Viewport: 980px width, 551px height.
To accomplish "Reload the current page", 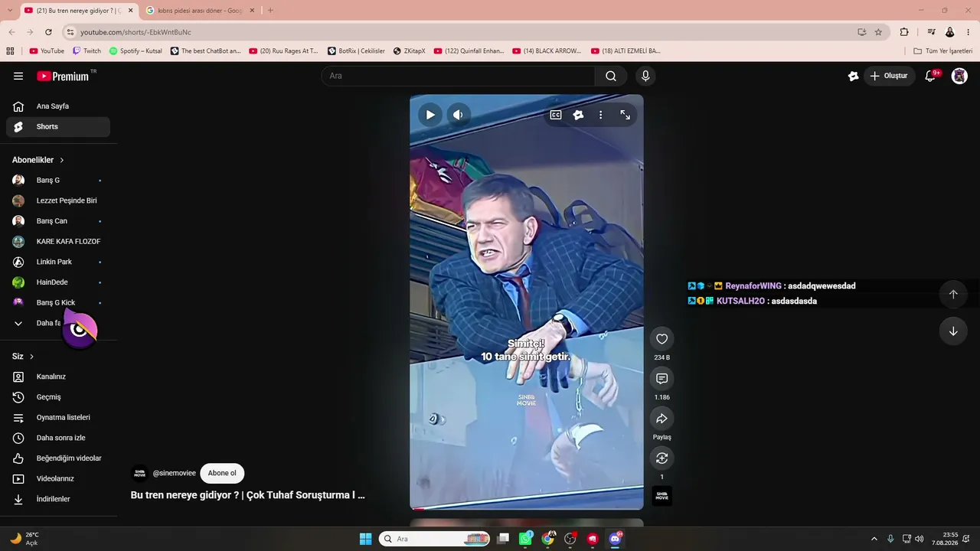I will pos(48,32).
